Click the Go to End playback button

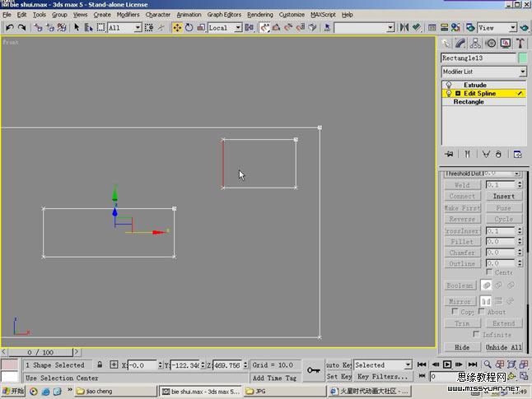coord(473,364)
